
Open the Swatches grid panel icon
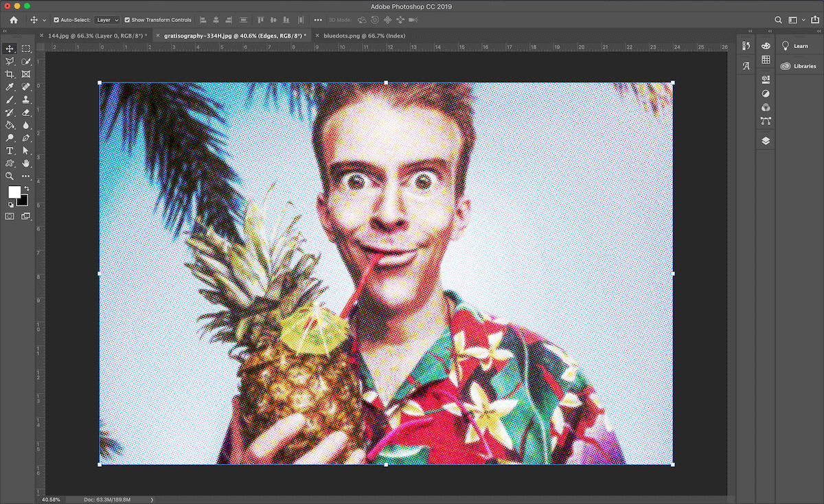pos(766,60)
